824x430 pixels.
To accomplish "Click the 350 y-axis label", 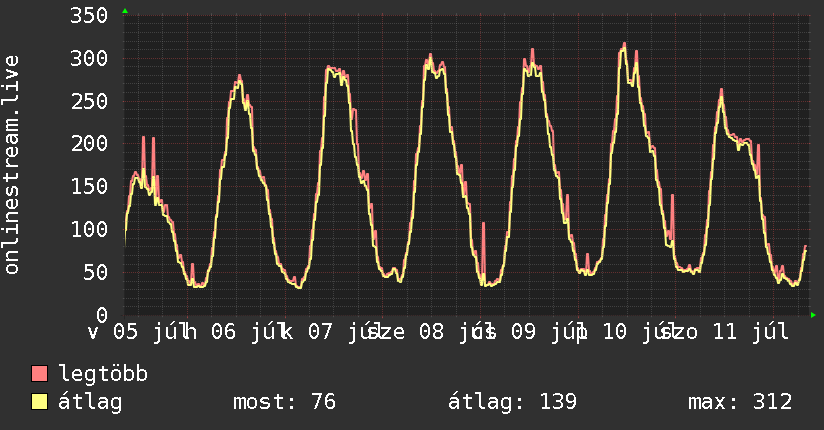I will point(89,15).
